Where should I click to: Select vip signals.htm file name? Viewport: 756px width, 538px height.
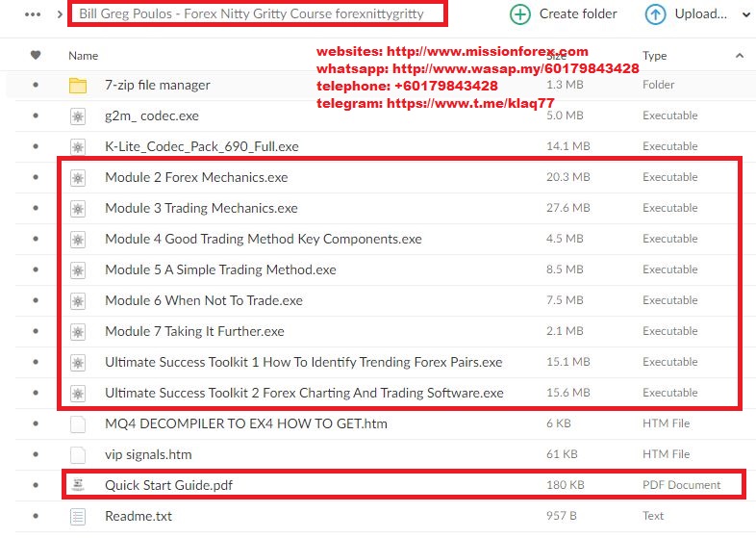click(148, 455)
